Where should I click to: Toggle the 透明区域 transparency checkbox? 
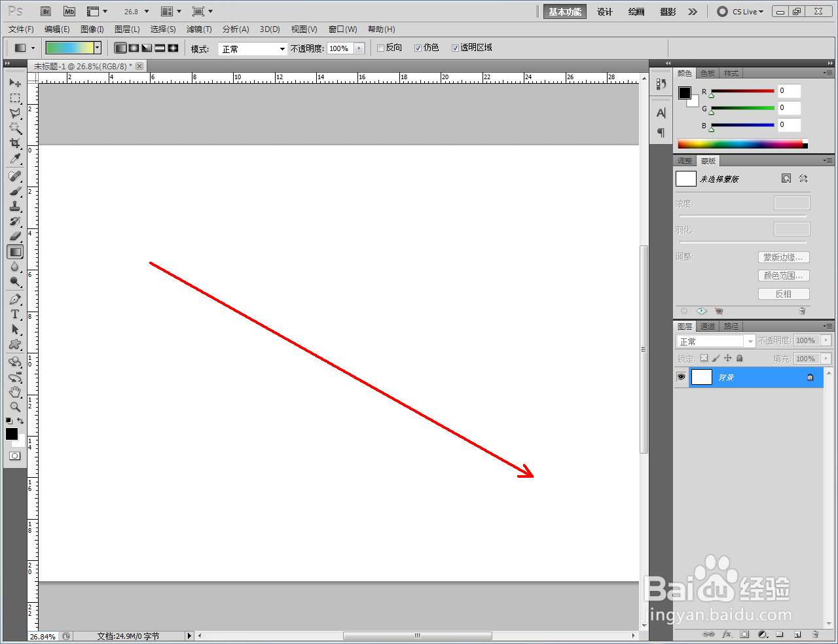click(455, 48)
